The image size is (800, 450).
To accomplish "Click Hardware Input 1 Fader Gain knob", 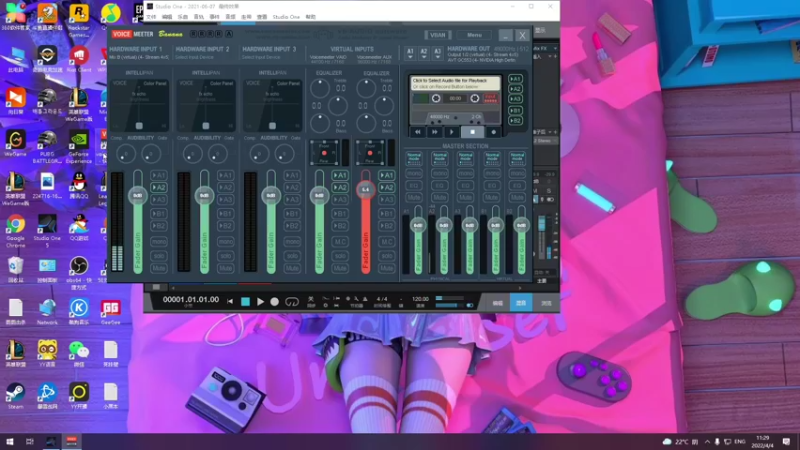I will 138,195.
